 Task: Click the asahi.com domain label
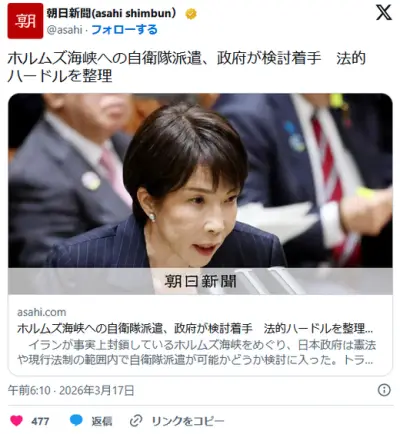(x=42, y=312)
